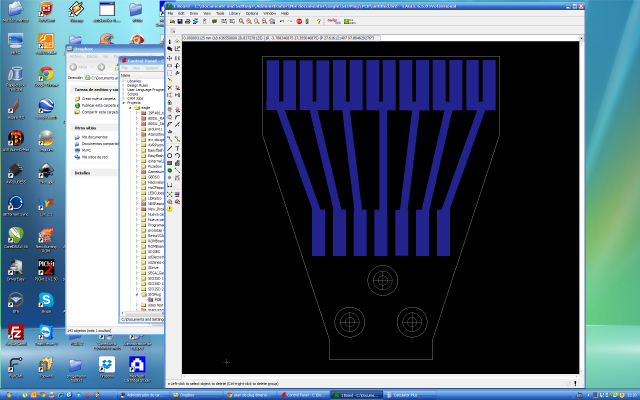The height and width of the screenshot is (400, 640).
Task: Click the yellow Help question mark icon
Action: tap(318, 21)
